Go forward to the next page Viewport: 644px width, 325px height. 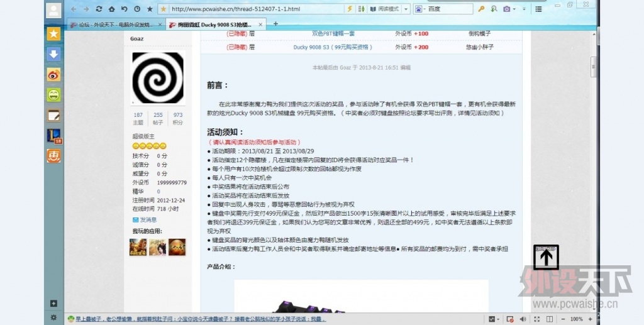86,9
